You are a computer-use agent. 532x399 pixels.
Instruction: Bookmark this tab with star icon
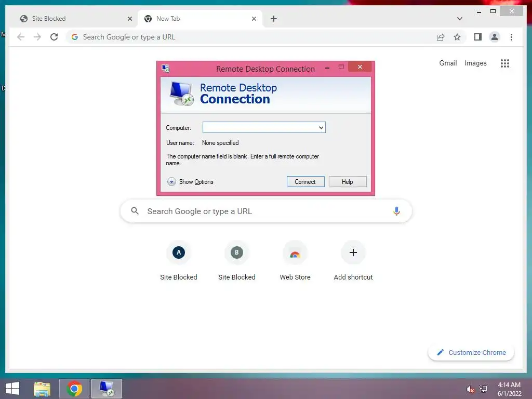(457, 37)
